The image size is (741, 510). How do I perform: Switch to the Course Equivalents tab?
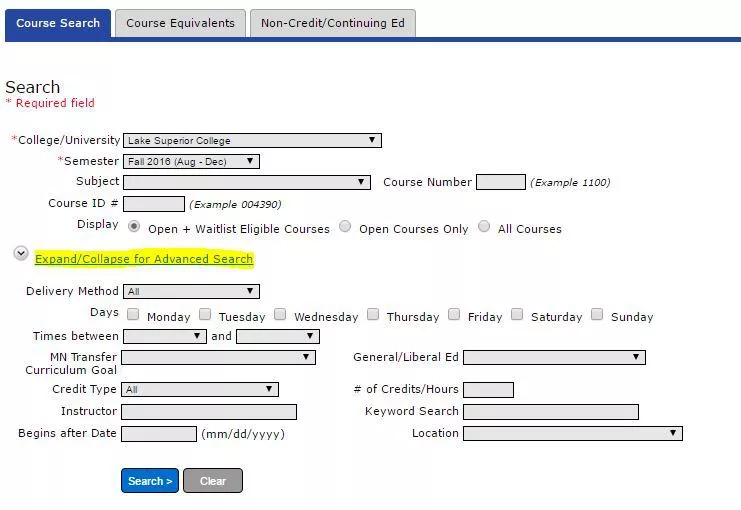tap(180, 23)
